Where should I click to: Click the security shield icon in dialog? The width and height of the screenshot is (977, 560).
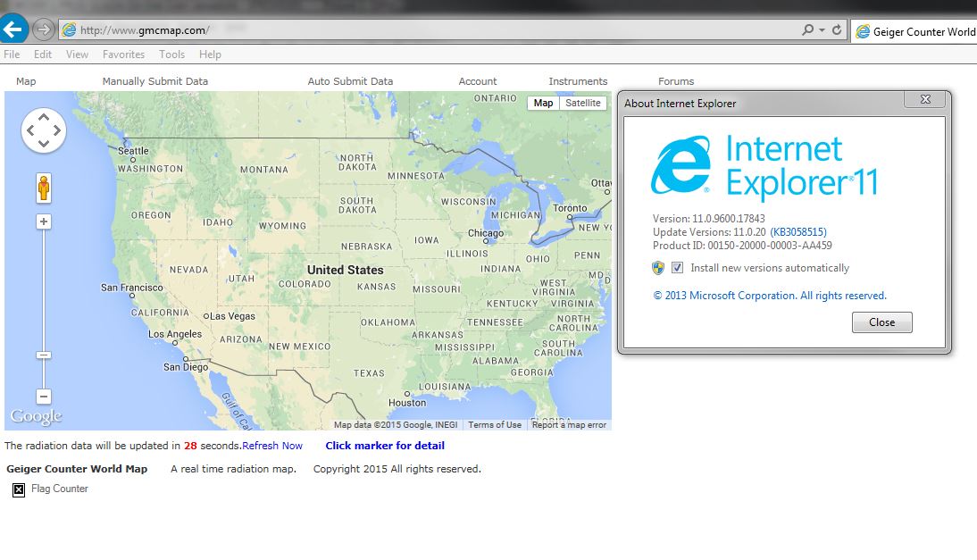[x=658, y=268]
